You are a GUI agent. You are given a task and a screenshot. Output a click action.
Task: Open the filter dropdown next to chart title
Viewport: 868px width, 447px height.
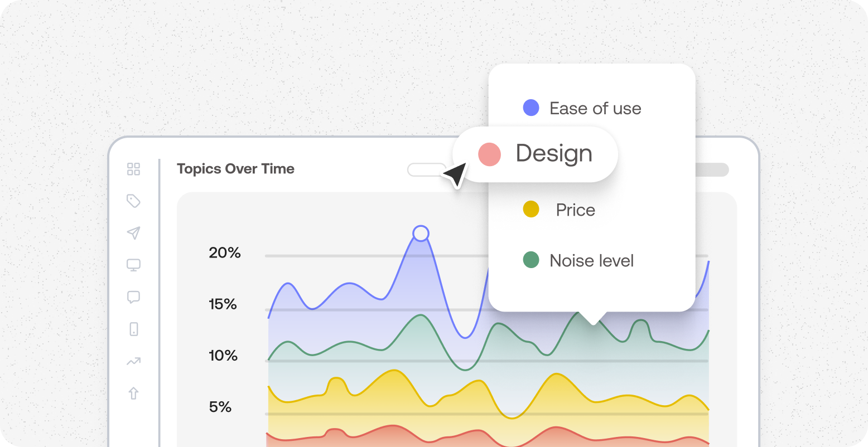(x=427, y=170)
